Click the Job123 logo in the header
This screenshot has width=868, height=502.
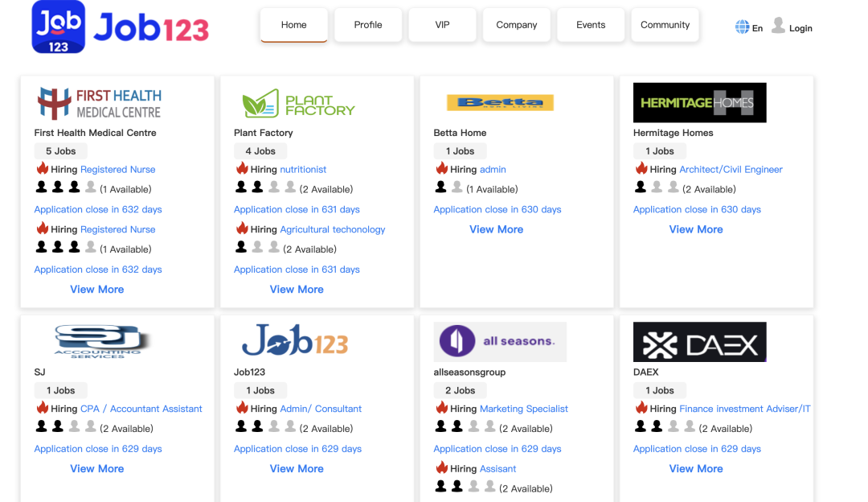[120, 27]
